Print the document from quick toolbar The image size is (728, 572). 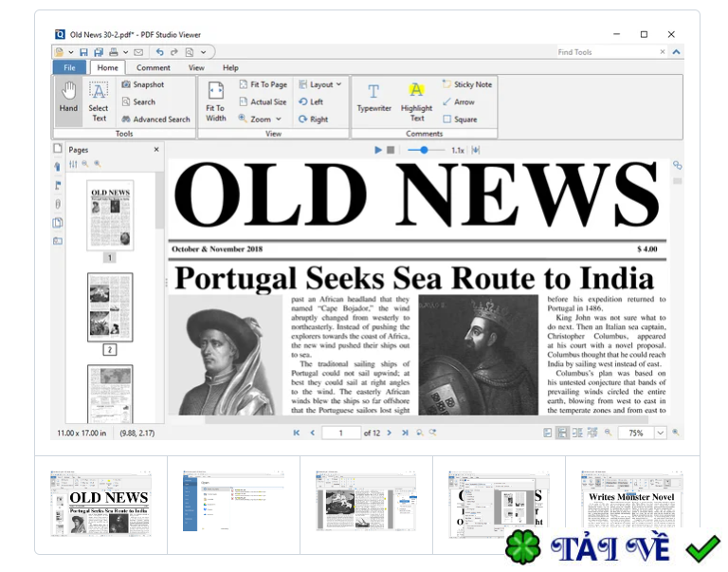pos(114,52)
